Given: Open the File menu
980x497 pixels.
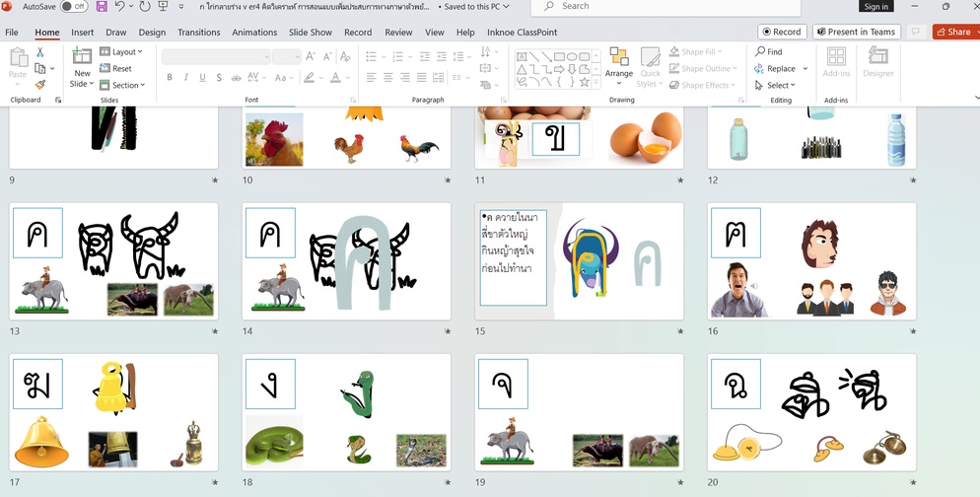Looking at the screenshot, I should click(x=12, y=32).
